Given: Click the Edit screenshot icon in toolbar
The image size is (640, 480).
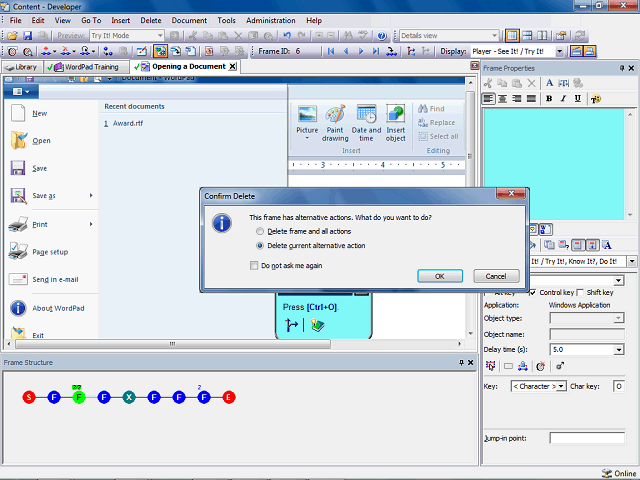Looking at the screenshot, I should coord(142,51).
